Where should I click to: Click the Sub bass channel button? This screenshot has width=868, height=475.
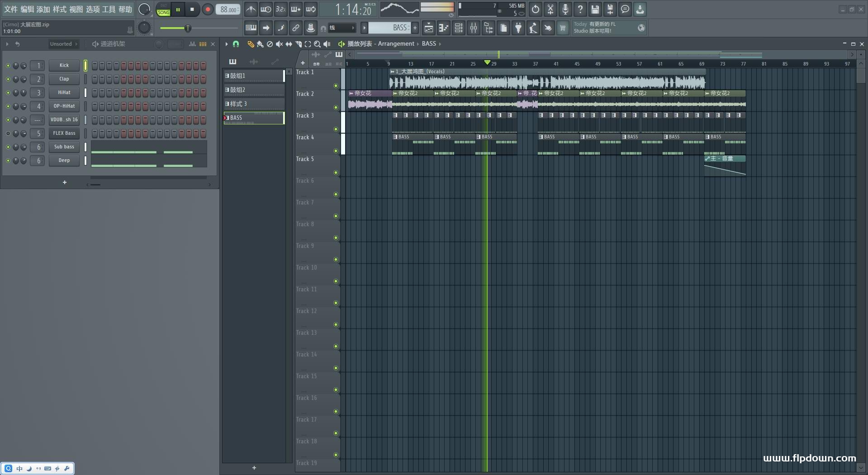[64, 147]
